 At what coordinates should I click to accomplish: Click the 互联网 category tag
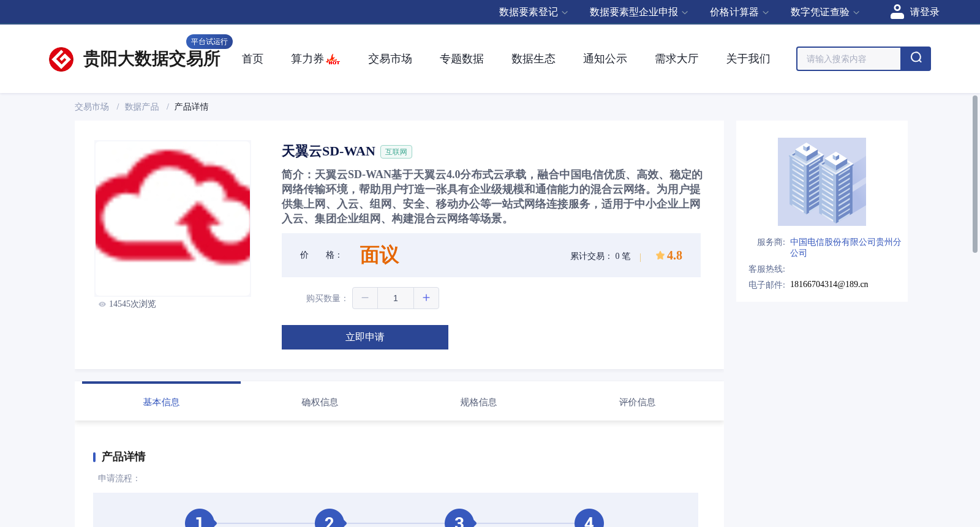point(396,152)
